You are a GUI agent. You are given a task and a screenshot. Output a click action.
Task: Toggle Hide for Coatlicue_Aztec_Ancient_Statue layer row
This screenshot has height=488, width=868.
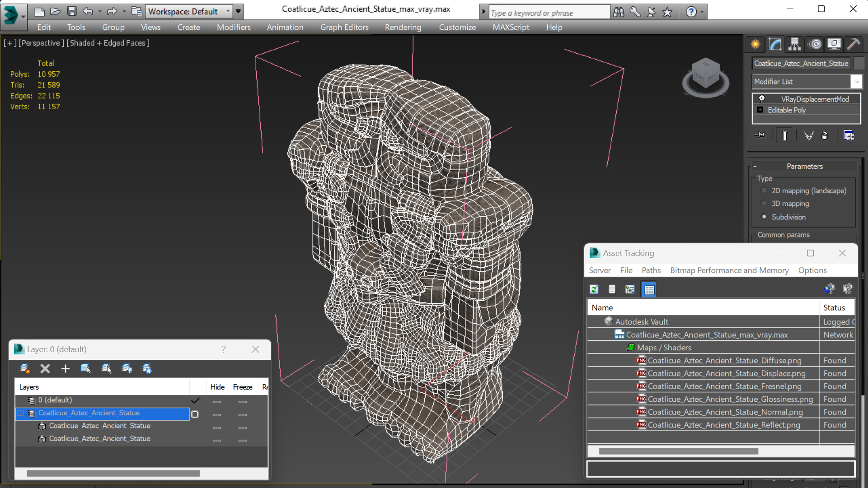coord(217,414)
